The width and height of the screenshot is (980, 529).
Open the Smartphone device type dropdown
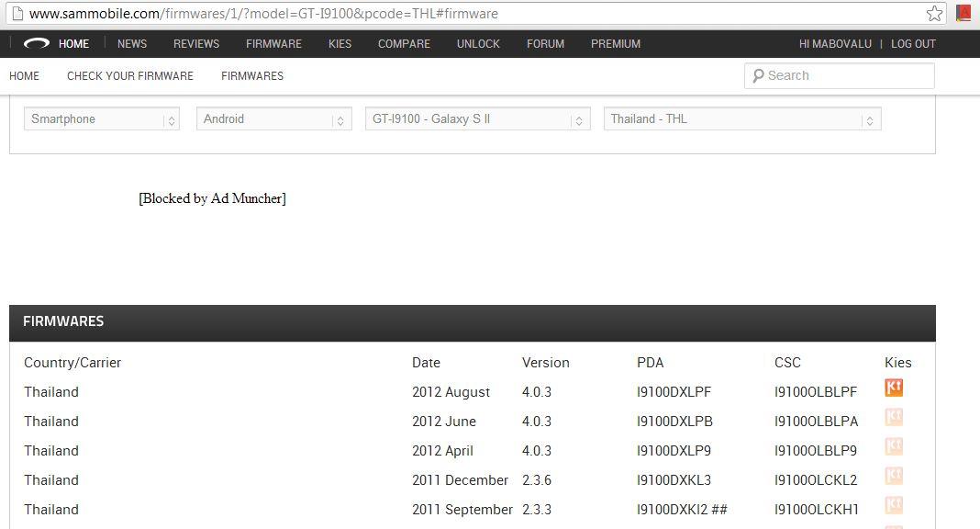102,118
